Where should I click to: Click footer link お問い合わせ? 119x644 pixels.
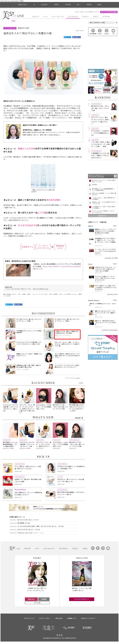coord(59,618)
